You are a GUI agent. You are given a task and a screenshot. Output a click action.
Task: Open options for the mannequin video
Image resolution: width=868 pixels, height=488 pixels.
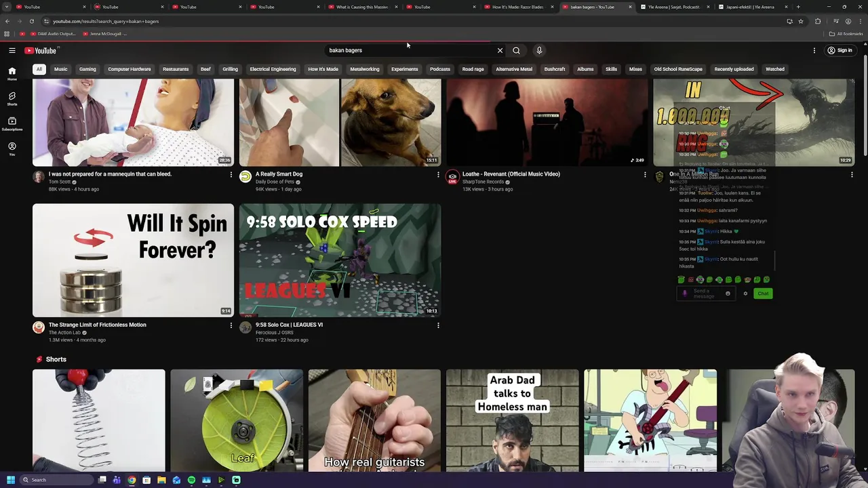[x=231, y=174]
